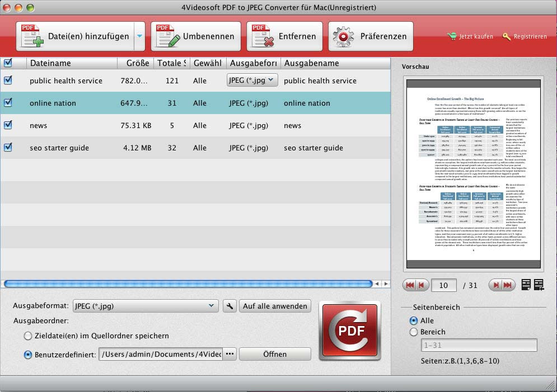Click the page range 1-31 field
The height and width of the screenshot is (392, 557).
479,345
